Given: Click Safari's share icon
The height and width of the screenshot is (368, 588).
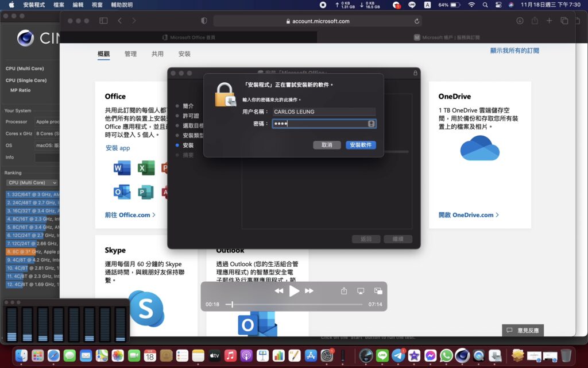Looking at the screenshot, I should pos(535,21).
